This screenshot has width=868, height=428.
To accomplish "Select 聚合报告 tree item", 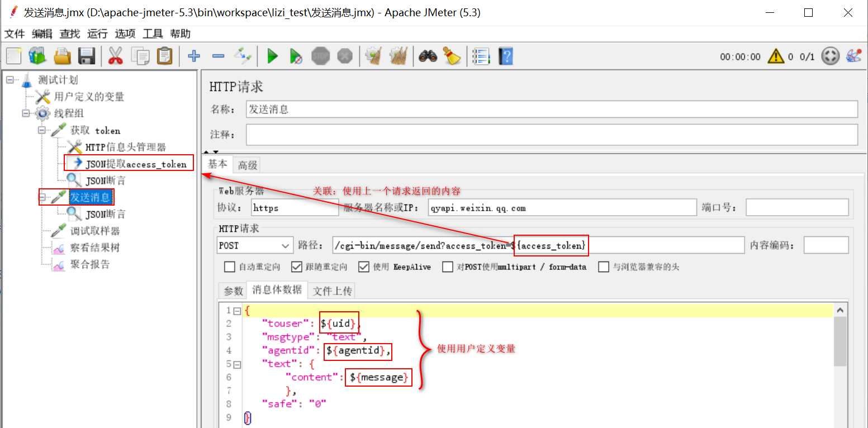I will point(90,264).
